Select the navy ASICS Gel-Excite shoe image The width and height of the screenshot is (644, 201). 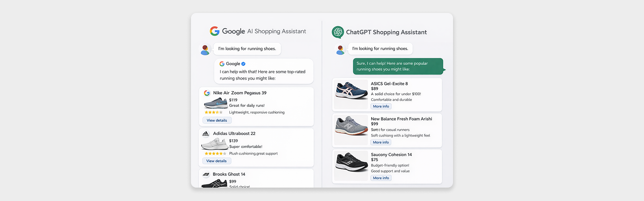click(x=351, y=92)
